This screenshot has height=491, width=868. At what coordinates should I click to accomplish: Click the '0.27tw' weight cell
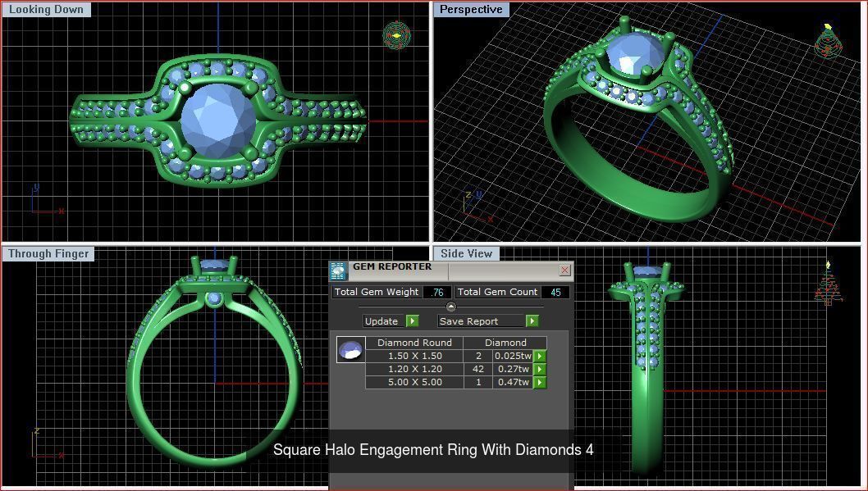[x=513, y=370]
